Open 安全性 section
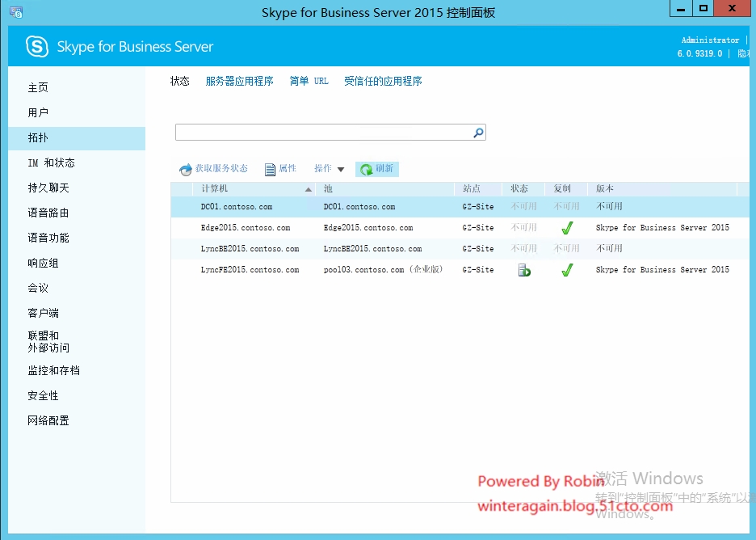The image size is (756, 540). click(x=44, y=396)
